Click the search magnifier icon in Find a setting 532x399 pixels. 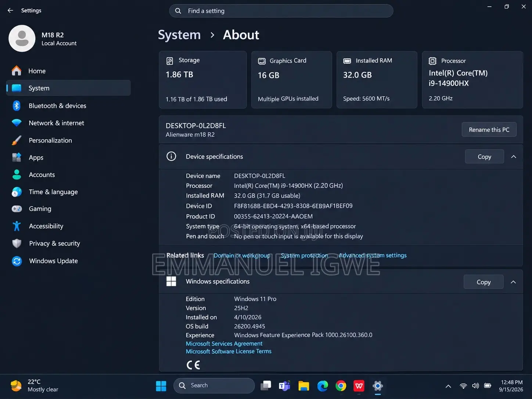click(178, 11)
